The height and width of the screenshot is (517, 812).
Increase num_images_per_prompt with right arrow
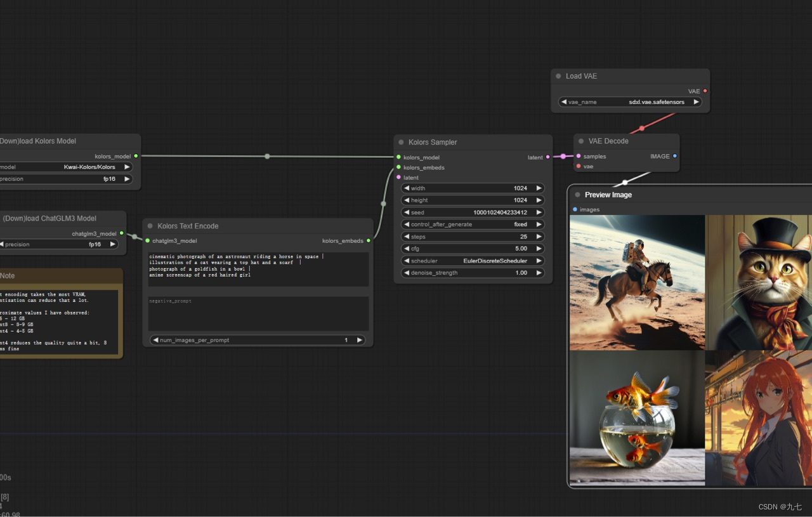click(x=360, y=340)
